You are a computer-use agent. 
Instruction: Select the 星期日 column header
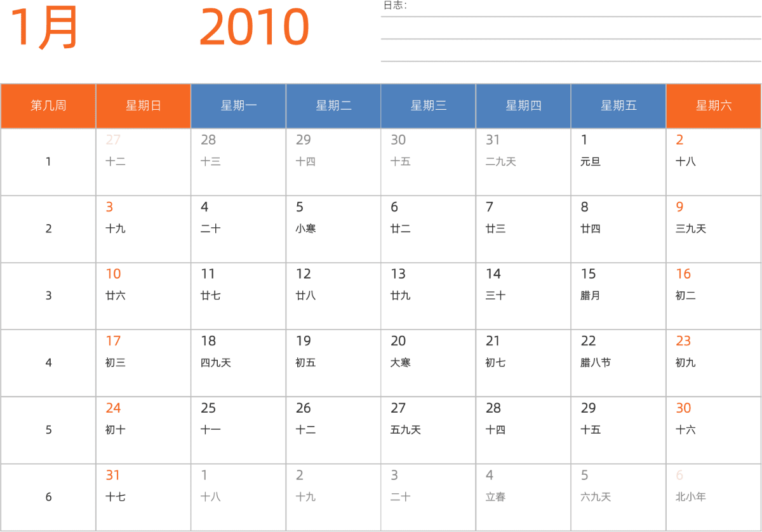144,106
